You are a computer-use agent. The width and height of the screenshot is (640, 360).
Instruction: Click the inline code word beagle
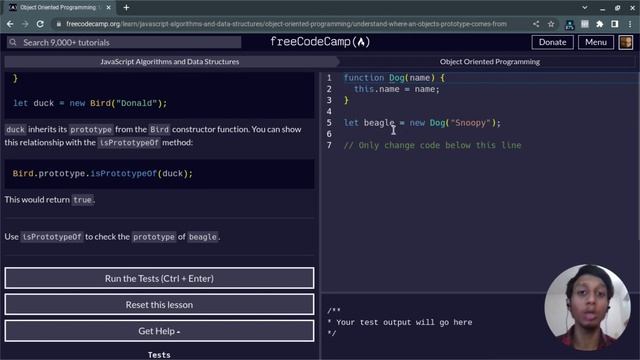click(203, 237)
